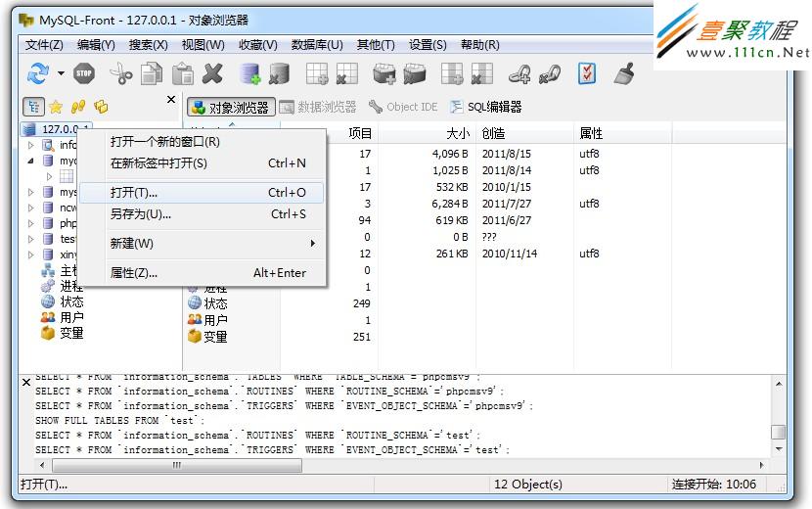The image size is (812, 509).
Task: Open the 收藏(V) menu
Action: click(258, 45)
